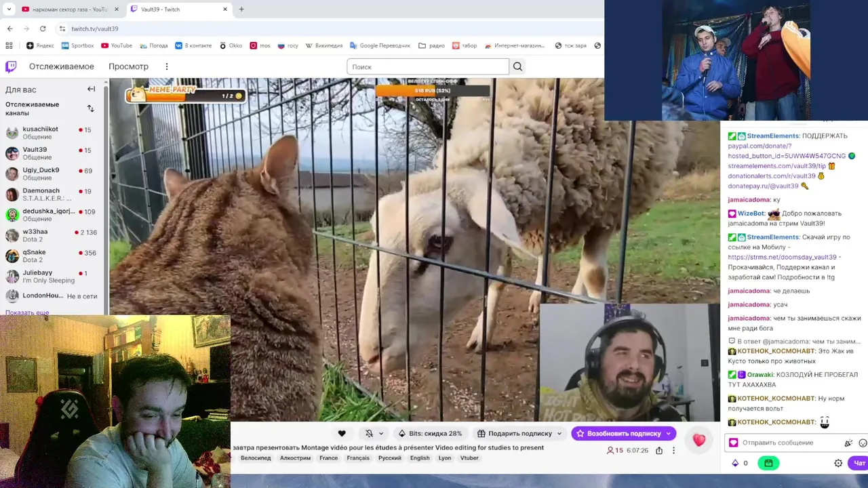
Task: Open the радио bookmarks folder
Action: pyautogui.click(x=431, y=45)
